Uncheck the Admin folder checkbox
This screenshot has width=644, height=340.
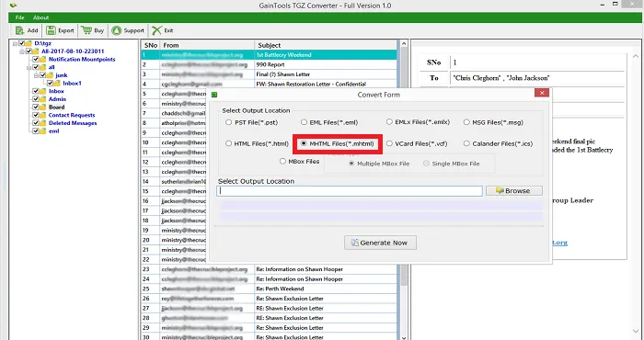(x=36, y=99)
